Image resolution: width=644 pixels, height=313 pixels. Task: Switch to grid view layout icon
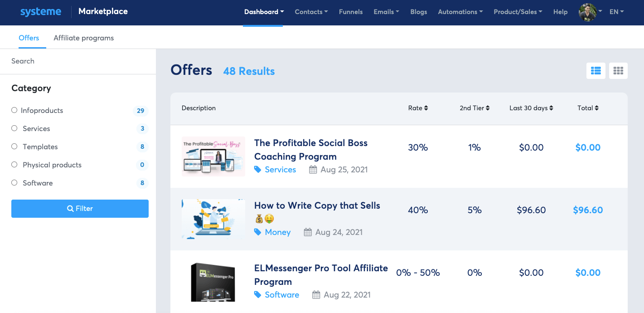click(618, 71)
